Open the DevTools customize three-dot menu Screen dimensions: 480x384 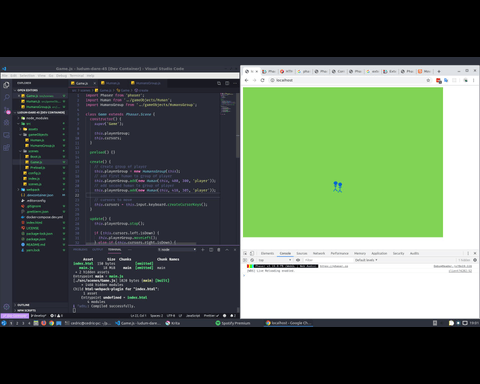pyautogui.click(x=468, y=253)
